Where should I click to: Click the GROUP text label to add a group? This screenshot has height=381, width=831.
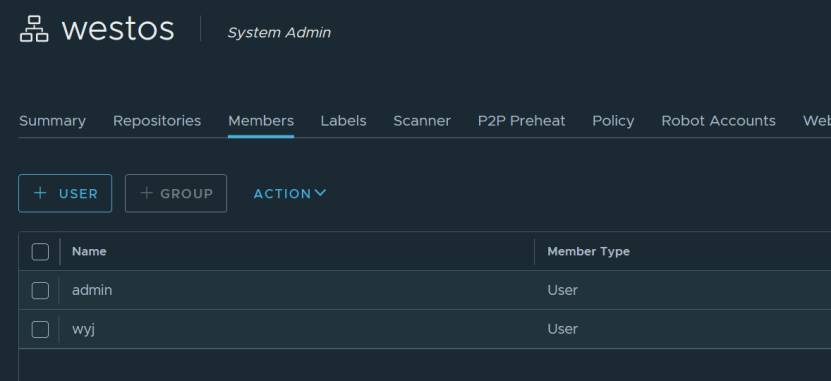187,194
